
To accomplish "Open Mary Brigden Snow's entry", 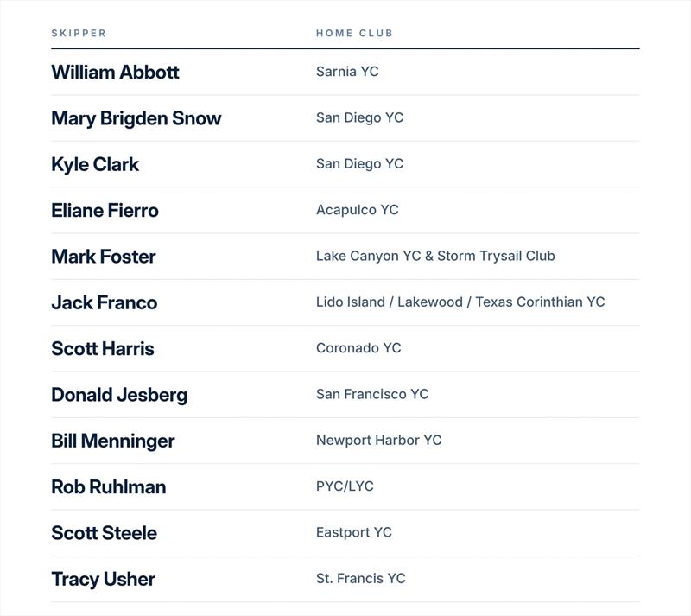I will [x=136, y=118].
